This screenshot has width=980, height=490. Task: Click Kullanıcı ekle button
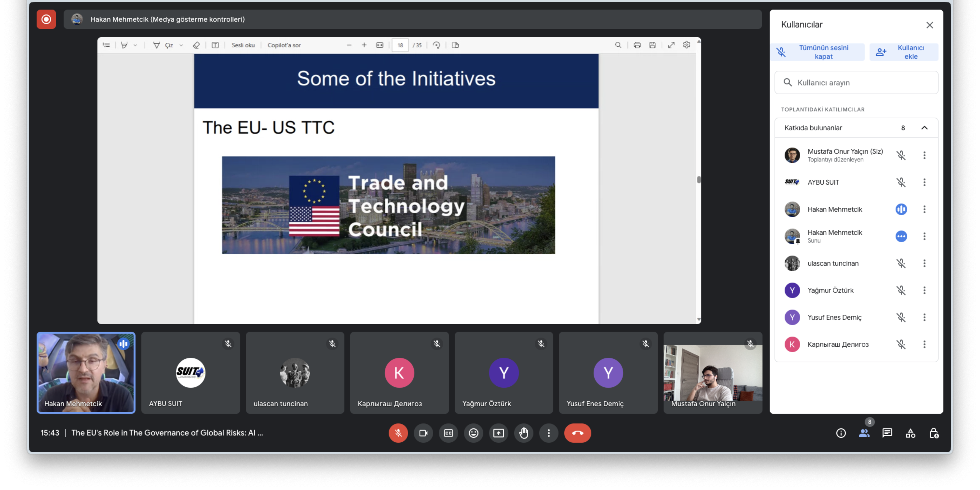pos(904,52)
